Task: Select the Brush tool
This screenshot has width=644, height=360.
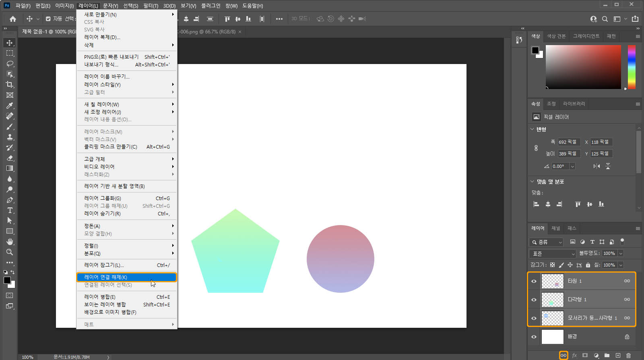Action: coord(10,126)
